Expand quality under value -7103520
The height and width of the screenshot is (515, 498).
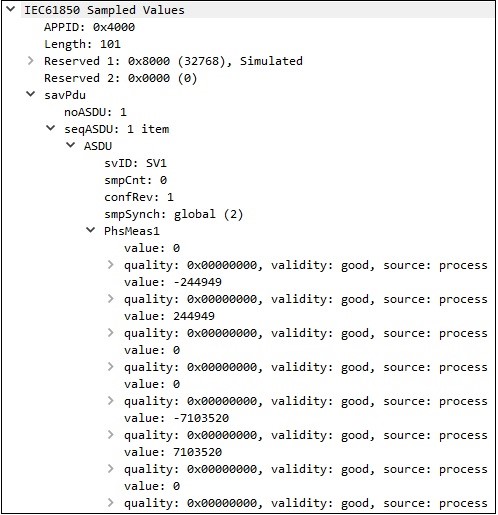[x=111, y=435]
